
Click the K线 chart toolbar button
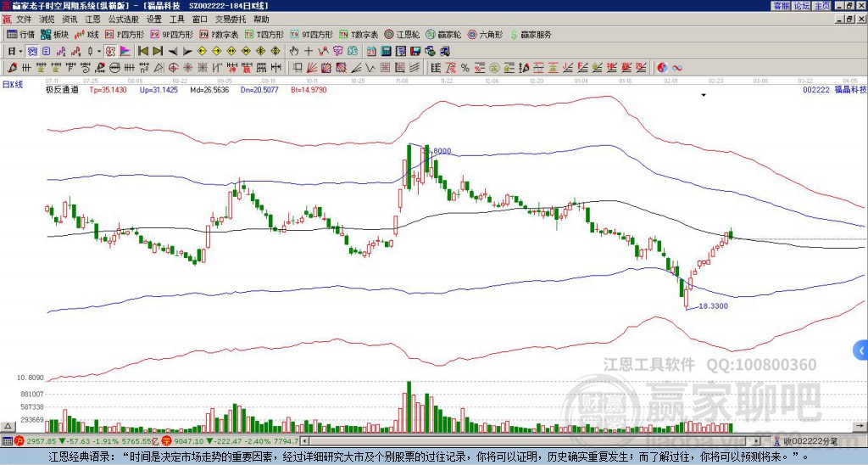[x=86, y=34]
